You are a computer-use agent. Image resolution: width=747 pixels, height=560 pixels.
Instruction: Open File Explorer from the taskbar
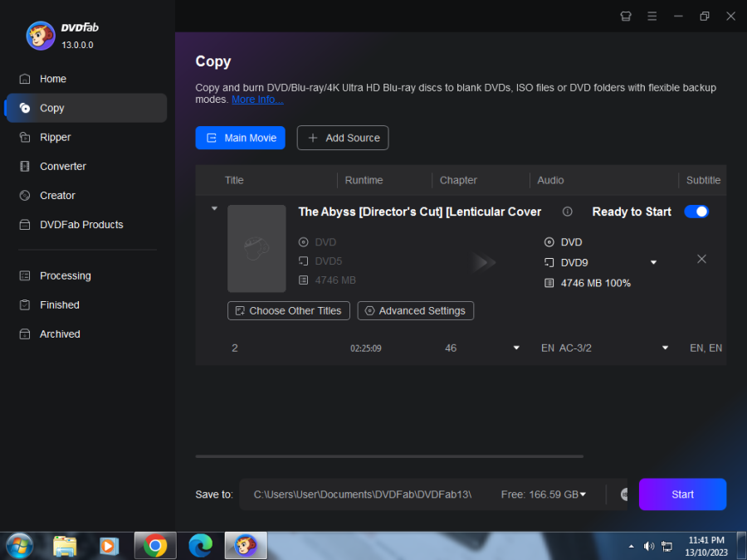click(65, 546)
